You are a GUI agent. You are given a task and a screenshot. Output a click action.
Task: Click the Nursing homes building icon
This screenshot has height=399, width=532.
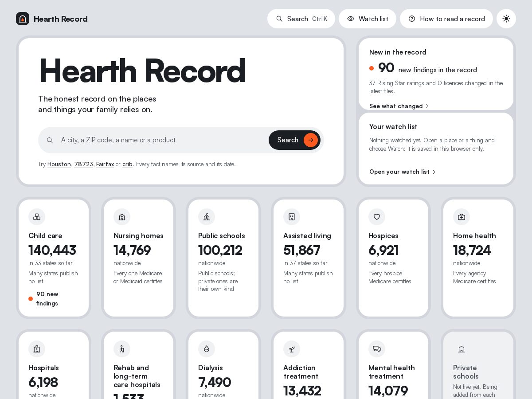(122, 217)
